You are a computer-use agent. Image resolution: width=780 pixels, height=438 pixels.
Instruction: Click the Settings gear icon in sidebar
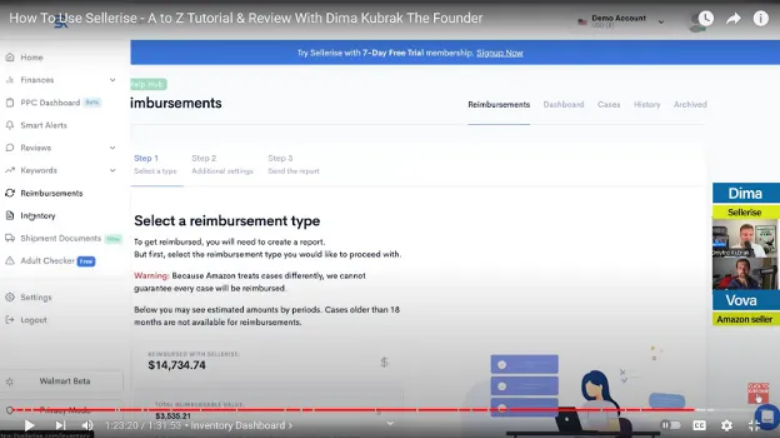coord(10,297)
